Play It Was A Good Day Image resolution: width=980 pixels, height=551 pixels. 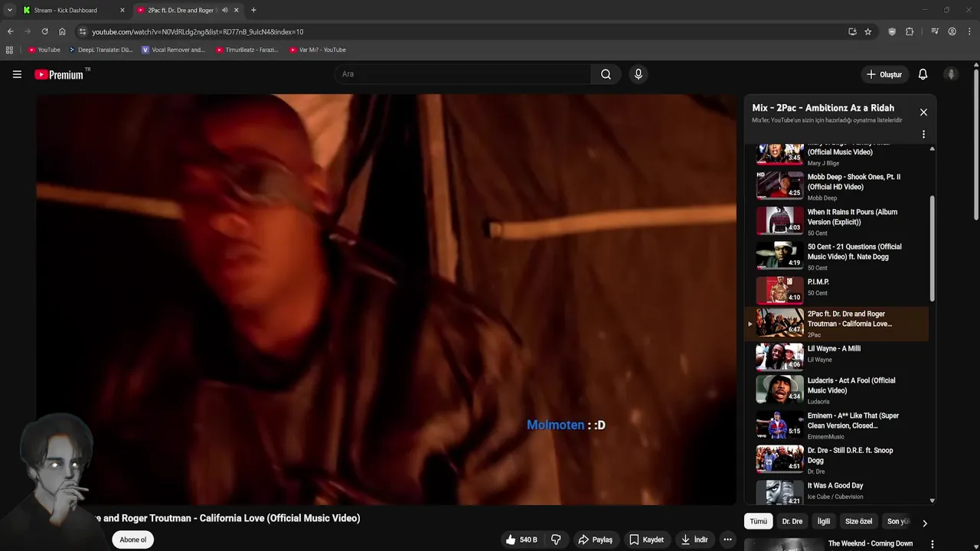coord(836,491)
